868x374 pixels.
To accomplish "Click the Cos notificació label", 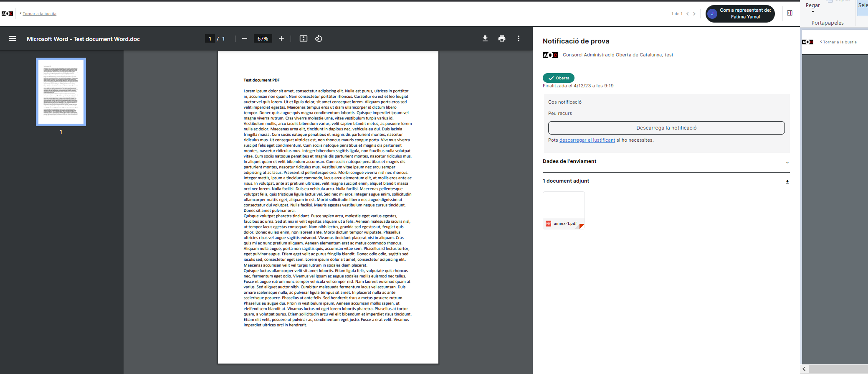I will click(x=564, y=102).
